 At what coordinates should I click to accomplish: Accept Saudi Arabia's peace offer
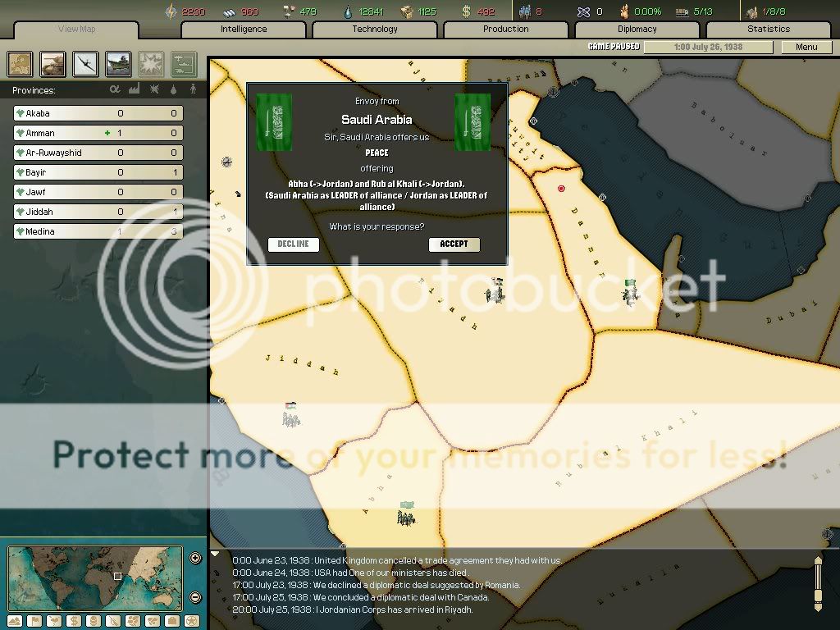click(x=454, y=244)
